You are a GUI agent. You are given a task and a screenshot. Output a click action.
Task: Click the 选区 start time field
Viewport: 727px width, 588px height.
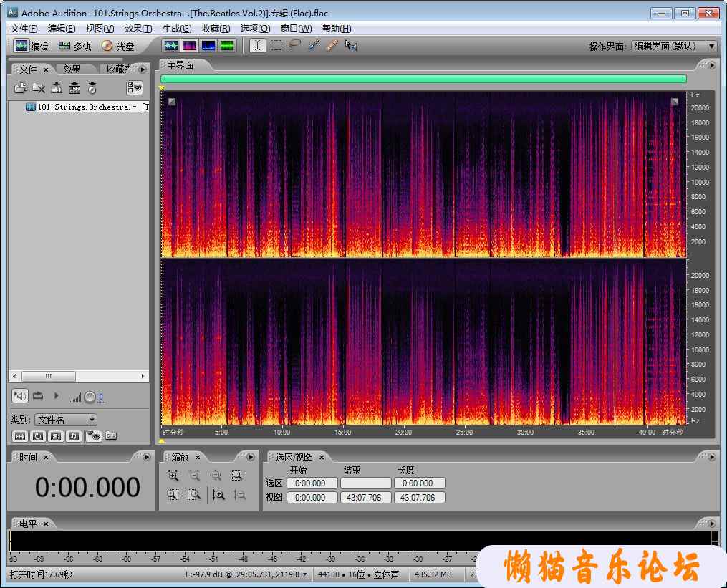(x=312, y=483)
